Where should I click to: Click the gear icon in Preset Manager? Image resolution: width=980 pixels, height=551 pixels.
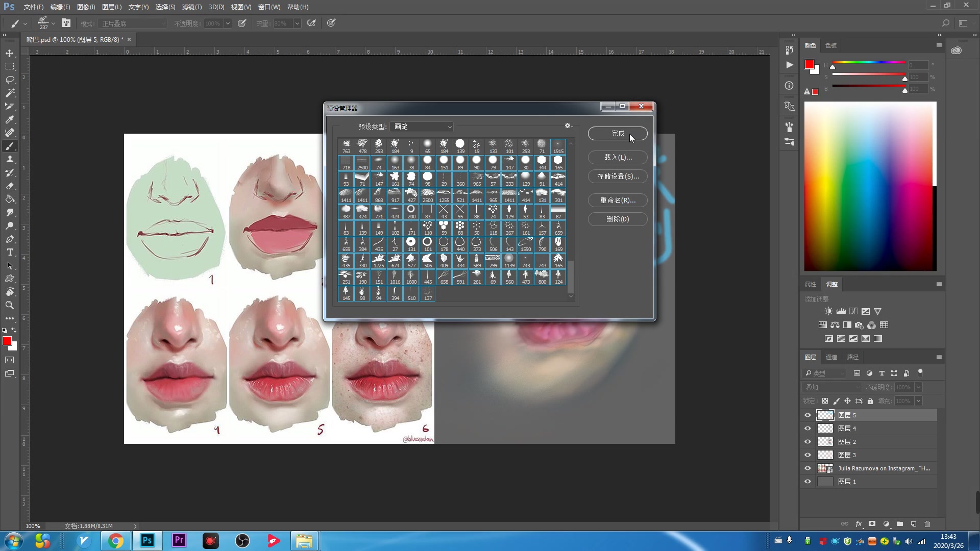[568, 126]
